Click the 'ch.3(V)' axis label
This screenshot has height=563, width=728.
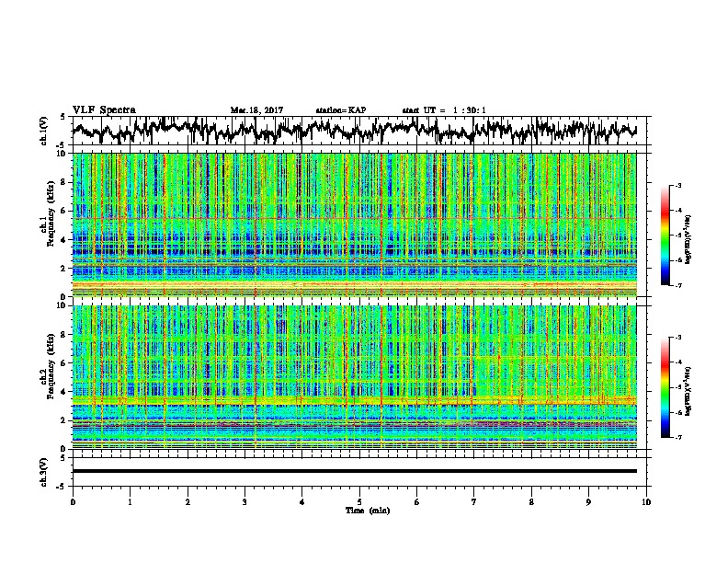(43, 472)
